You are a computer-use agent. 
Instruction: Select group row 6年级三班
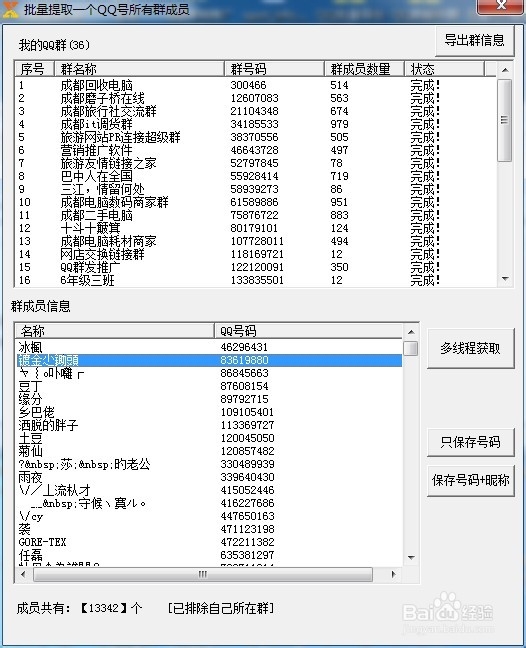click(x=255, y=280)
